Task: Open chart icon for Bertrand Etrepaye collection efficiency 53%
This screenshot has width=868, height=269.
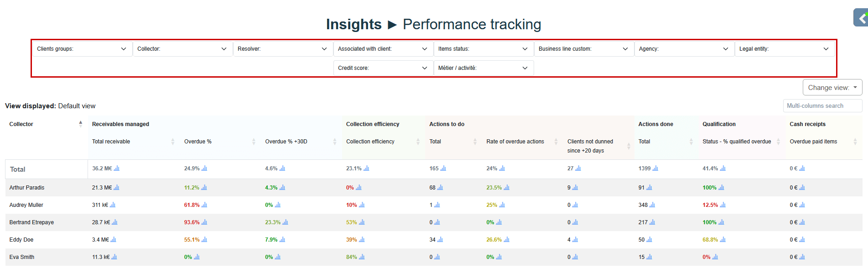Action: point(362,222)
